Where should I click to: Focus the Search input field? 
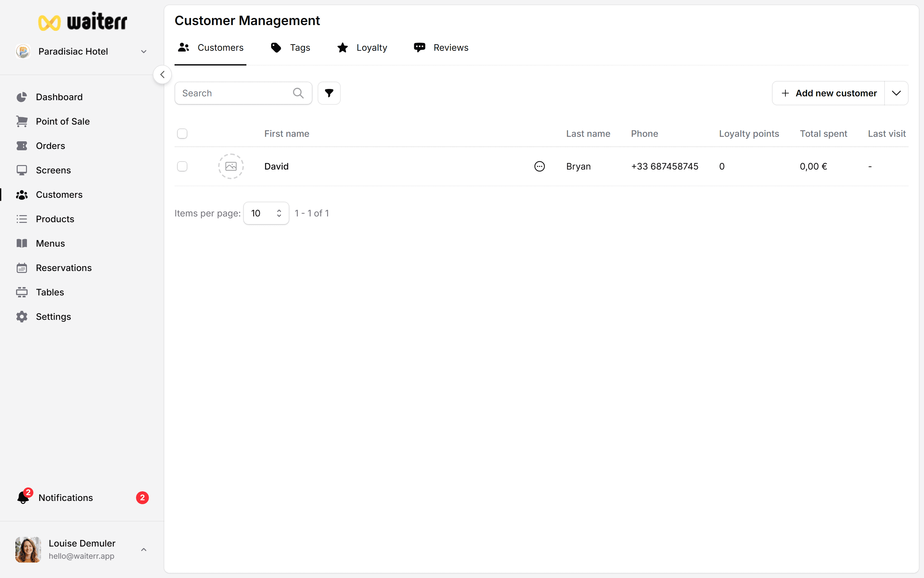243,93
